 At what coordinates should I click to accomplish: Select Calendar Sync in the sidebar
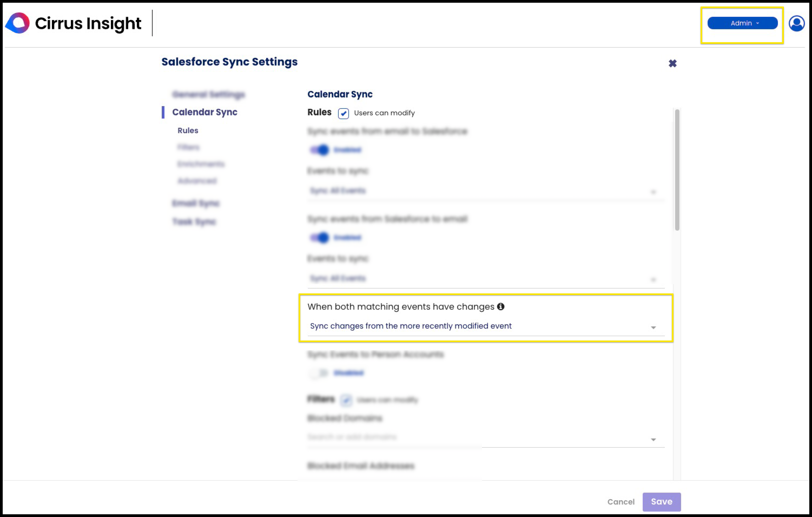(x=204, y=112)
